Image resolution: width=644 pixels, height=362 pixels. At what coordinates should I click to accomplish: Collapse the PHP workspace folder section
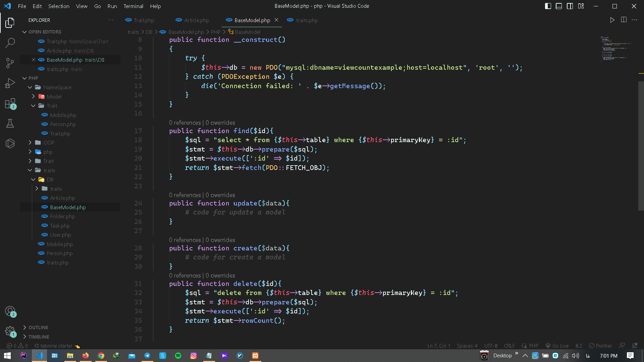[x=33, y=78]
